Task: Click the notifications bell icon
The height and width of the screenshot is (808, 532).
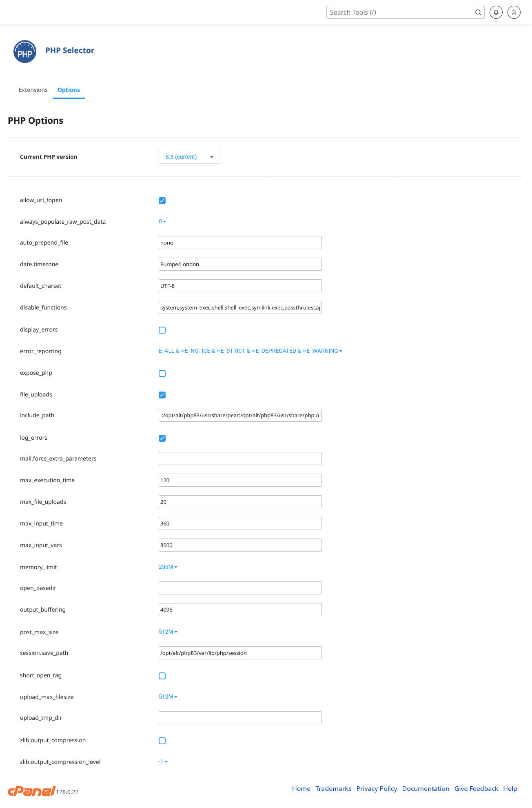Action: point(496,12)
